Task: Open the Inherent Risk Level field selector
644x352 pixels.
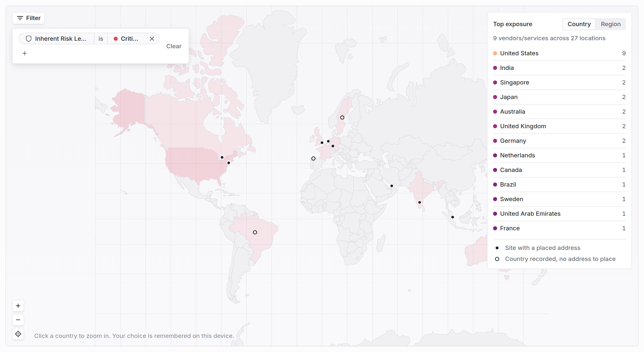Action: coord(57,39)
